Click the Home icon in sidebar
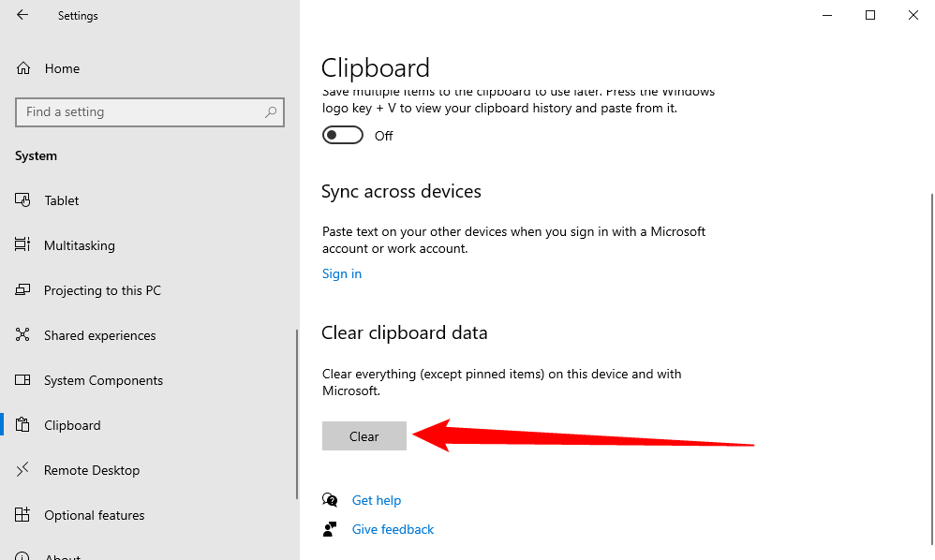Screen dimensions: 935x560 coord(23,68)
